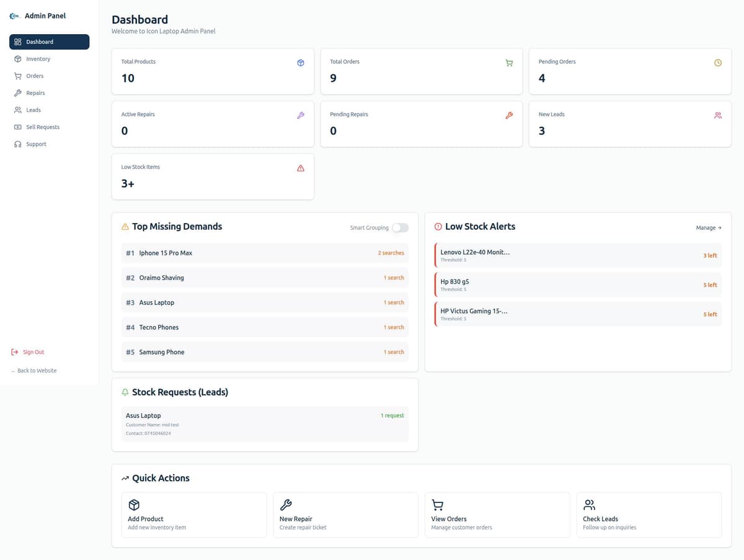Click the Total Products cube icon
The width and height of the screenshot is (744, 560).
pos(301,63)
